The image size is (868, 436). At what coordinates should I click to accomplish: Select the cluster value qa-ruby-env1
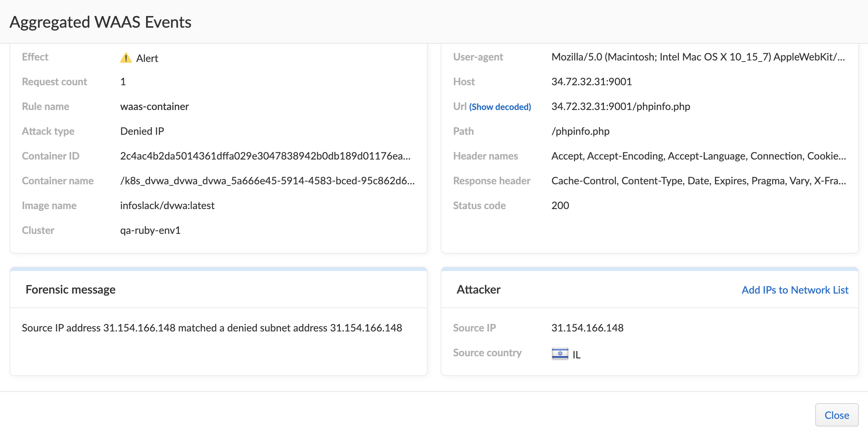click(150, 230)
